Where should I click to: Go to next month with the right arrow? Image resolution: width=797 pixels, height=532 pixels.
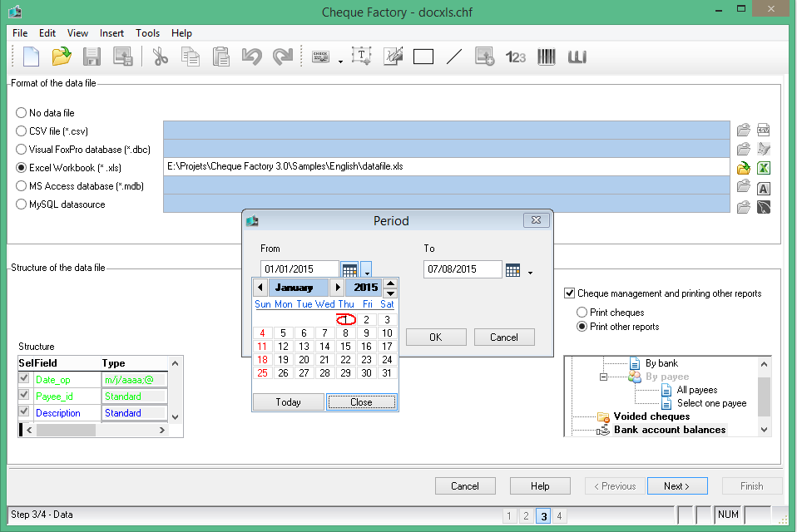click(x=337, y=288)
